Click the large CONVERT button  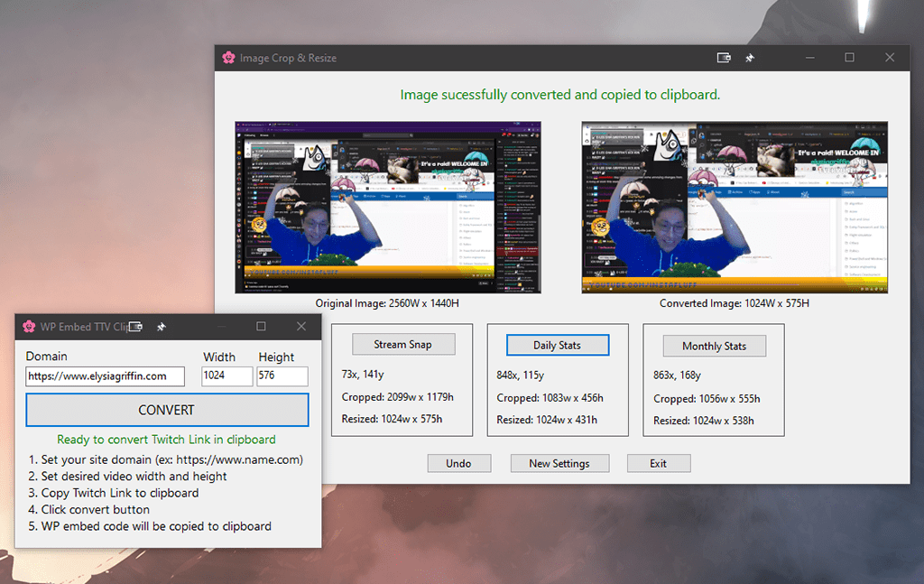(167, 410)
